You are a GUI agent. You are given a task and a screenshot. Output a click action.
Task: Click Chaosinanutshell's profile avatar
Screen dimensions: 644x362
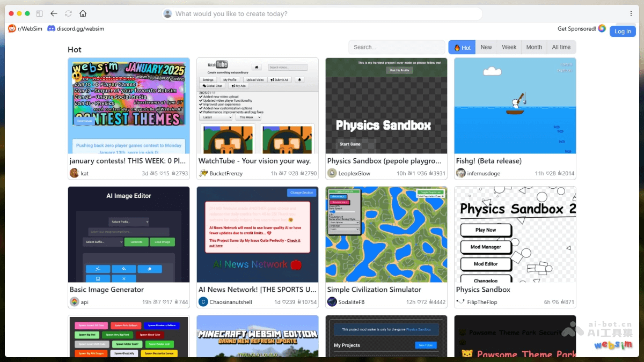tap(203, 302)
